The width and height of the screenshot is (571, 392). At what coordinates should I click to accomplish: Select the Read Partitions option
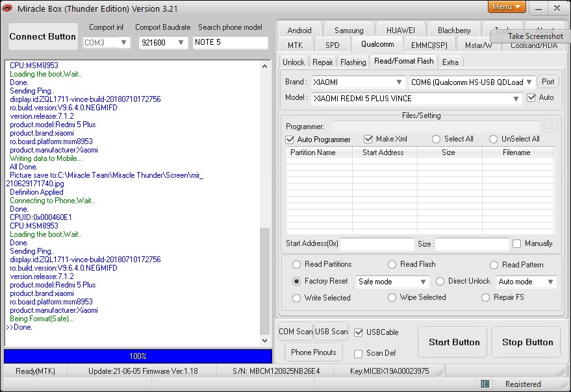pyautogui.click(x=296, y=264)
